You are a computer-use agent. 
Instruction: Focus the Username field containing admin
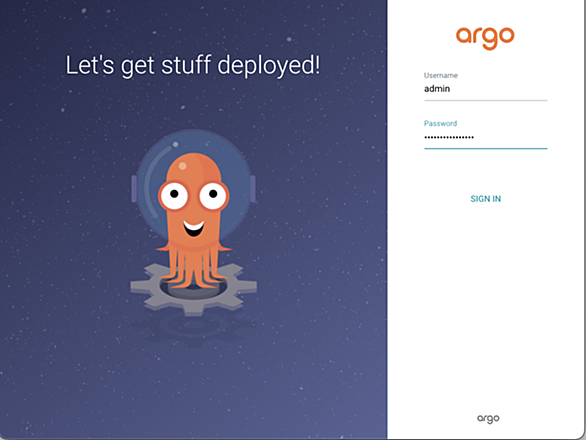(485, 89)
